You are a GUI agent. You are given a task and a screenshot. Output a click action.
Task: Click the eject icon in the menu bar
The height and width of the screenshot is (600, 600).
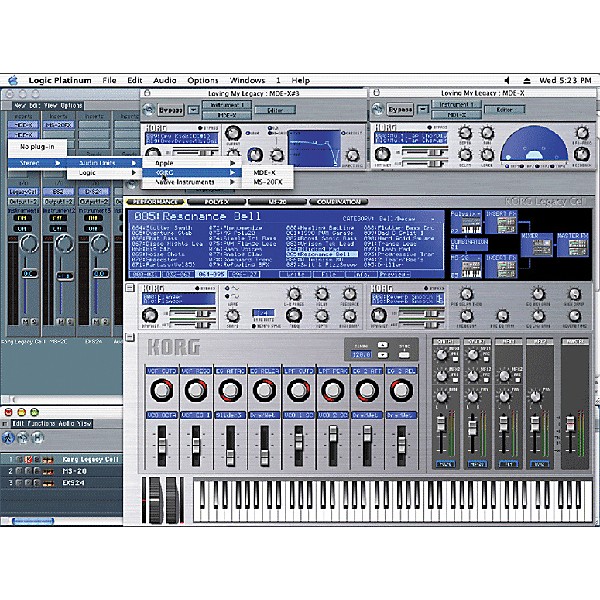(x=527, y=80)
